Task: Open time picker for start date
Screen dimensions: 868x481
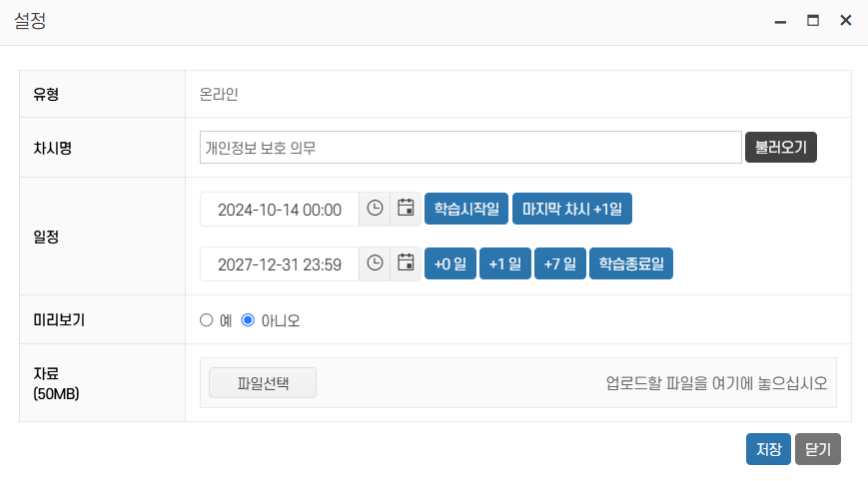Action: [375, 209]
